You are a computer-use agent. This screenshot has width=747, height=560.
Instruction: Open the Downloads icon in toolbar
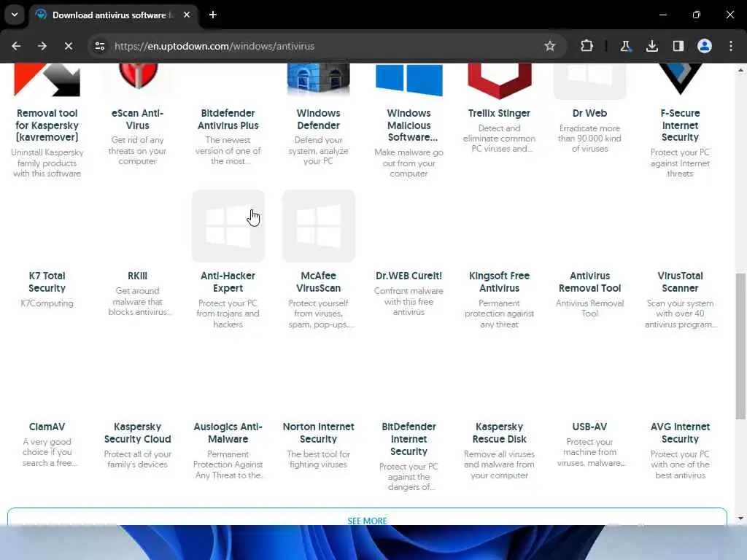[651, 46]
